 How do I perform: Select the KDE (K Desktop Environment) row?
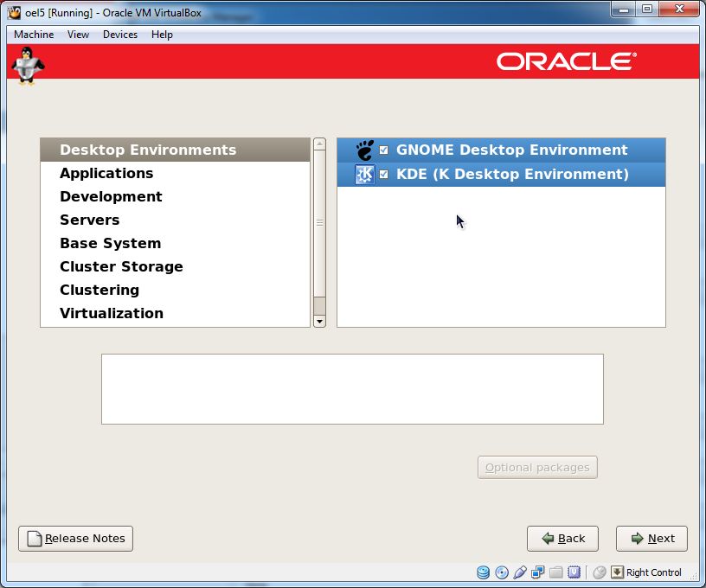[x=501, y=175]
